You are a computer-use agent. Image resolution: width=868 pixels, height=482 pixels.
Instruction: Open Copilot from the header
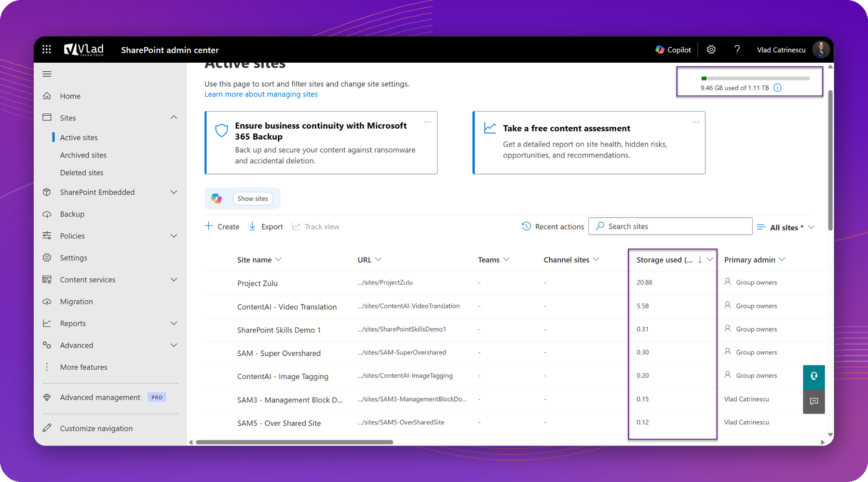[x=673, y=50]
